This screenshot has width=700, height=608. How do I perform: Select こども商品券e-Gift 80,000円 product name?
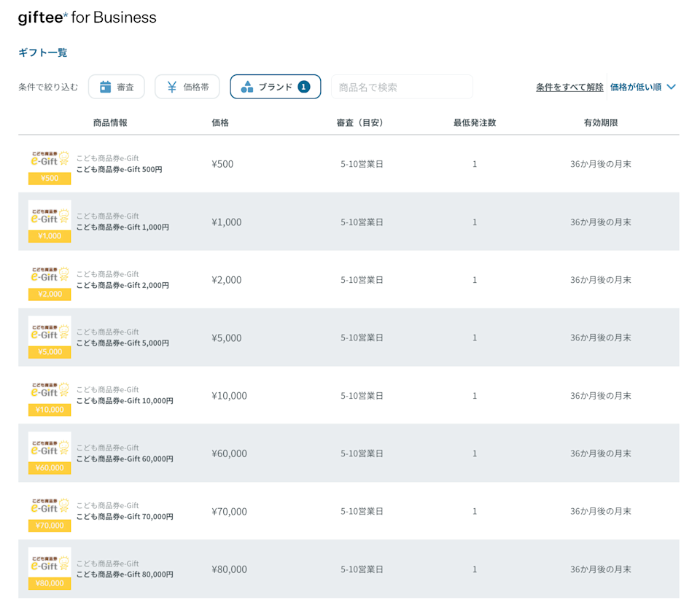tap(125, 574)
